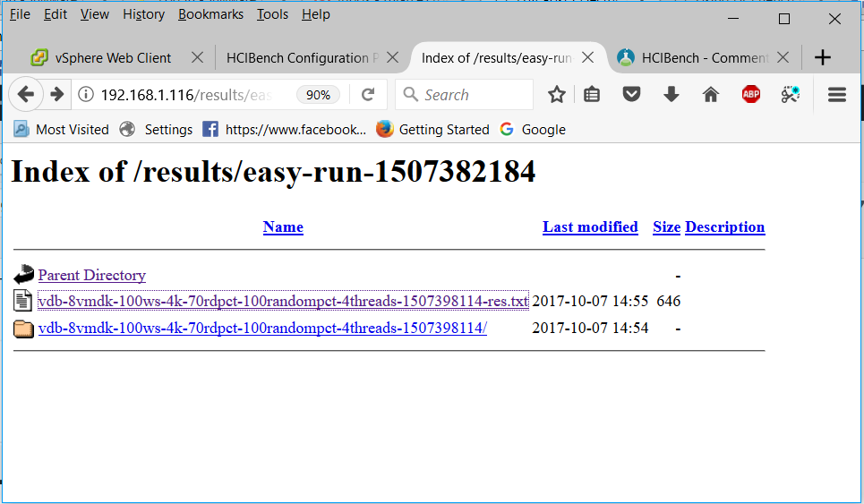
Task: Open a new tab with plus button
Action: pos(822,57)
